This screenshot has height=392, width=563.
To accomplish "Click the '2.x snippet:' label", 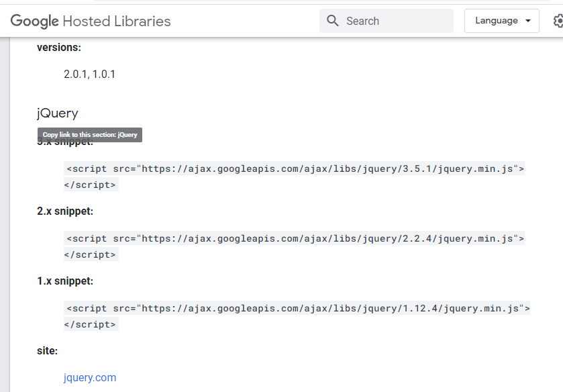I will pyautogui.click(x=65, y=211).
